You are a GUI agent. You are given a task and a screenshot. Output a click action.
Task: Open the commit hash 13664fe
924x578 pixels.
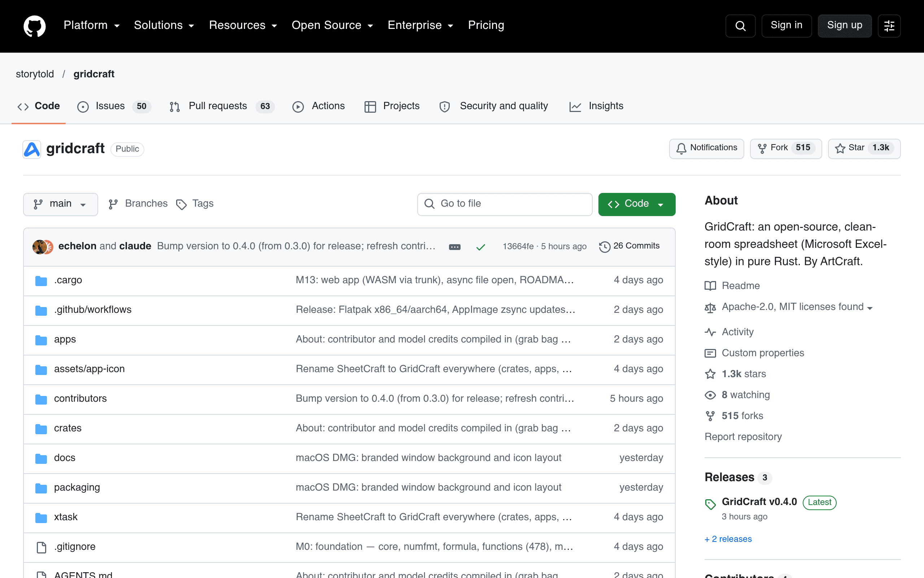tap(518, 247)
